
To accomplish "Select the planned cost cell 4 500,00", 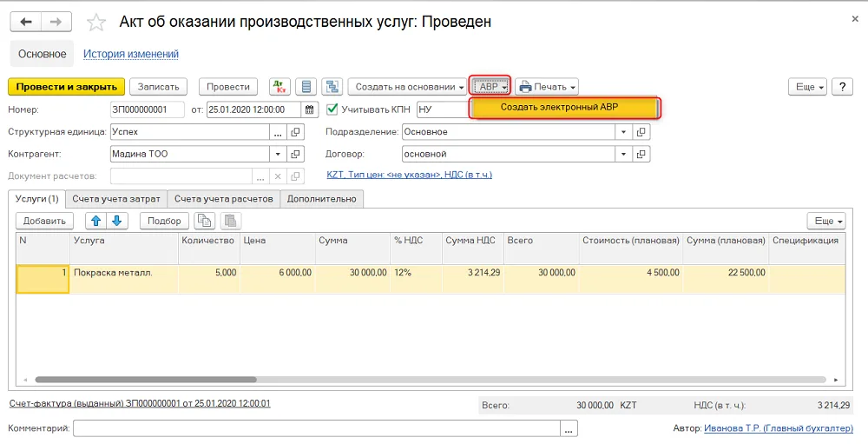I will [x=631, y=279].
